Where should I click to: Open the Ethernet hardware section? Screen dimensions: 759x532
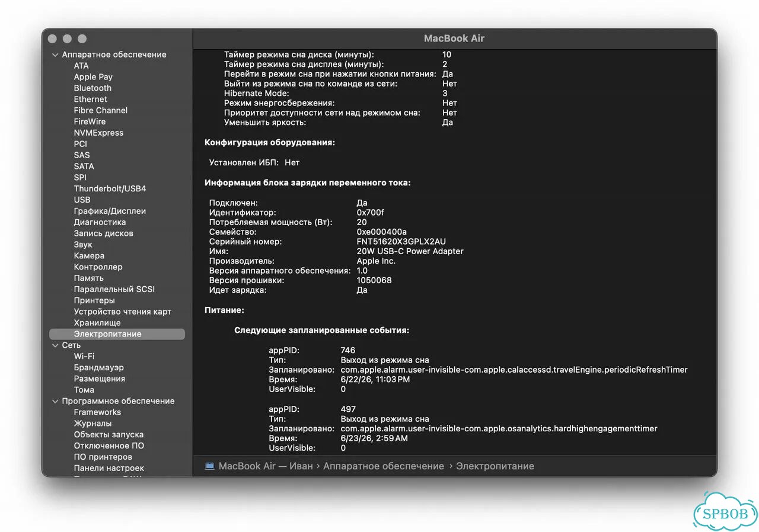91,99
